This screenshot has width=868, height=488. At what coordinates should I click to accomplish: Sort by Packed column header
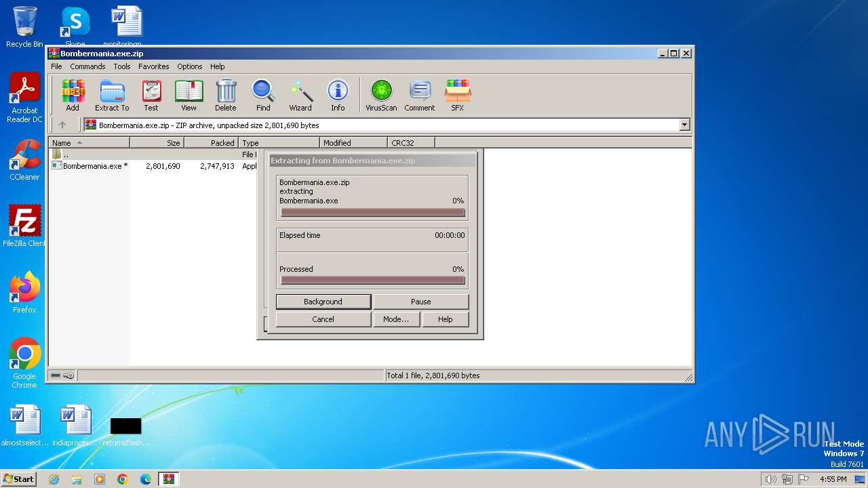click(211, 143)
